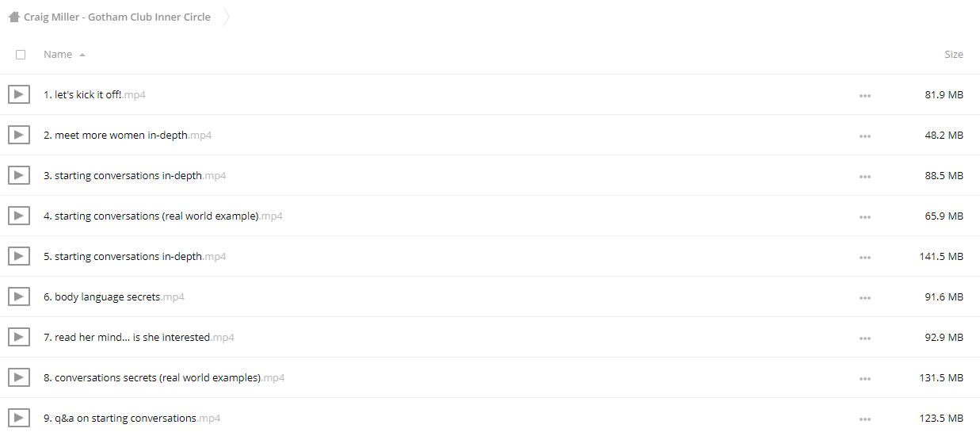Sort files by the Name column
The image size is (980, 436).
[x=58, y=54]
